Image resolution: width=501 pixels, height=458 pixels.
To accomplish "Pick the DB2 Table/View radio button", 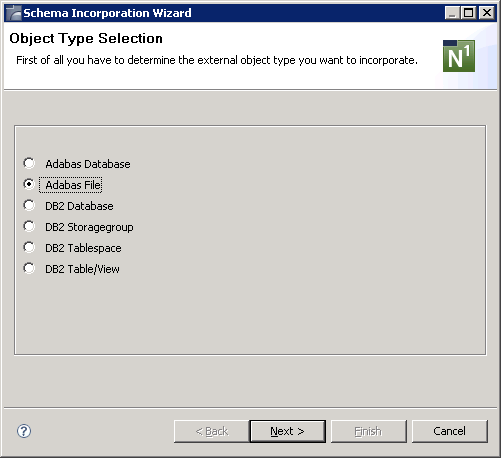I will pos(29,268).
